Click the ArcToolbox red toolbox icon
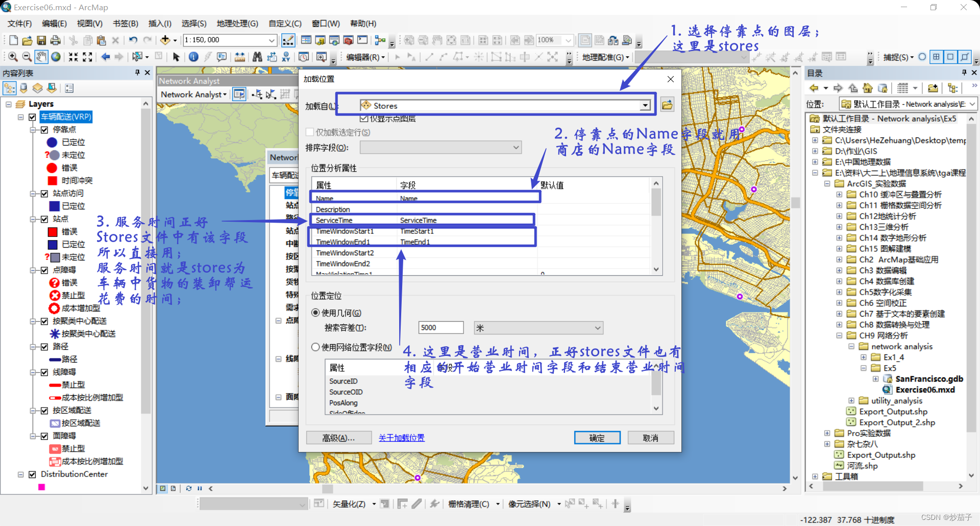 (348, 40)
